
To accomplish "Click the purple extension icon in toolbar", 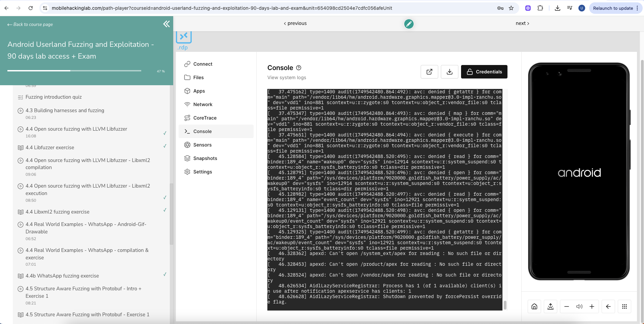I will click(x=528, y=8).
